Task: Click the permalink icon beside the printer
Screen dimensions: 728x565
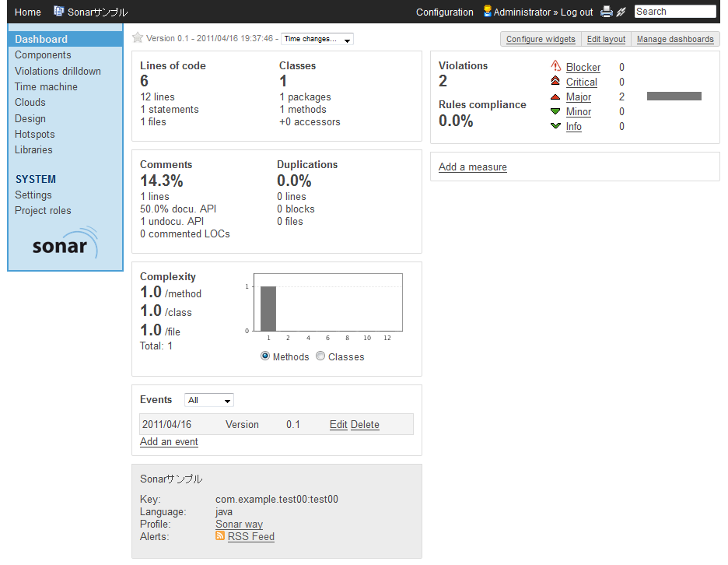Action: 621,12
